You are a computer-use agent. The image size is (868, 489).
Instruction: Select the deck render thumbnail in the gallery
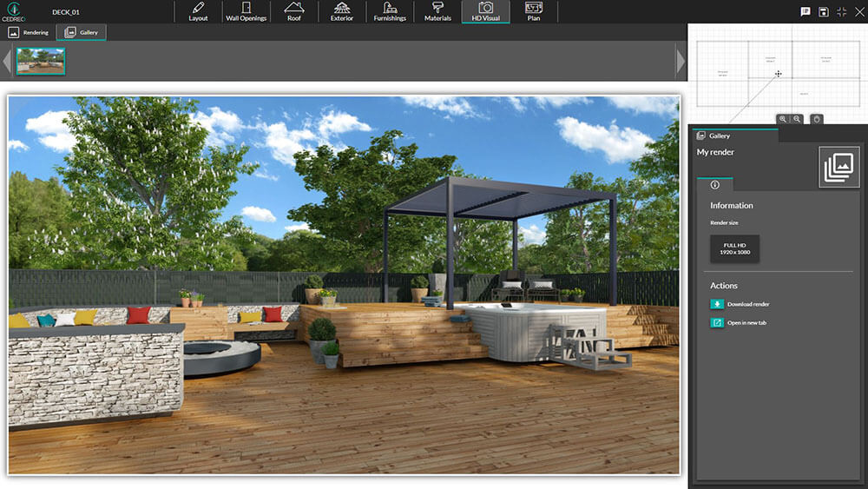[x=40, y=61]
